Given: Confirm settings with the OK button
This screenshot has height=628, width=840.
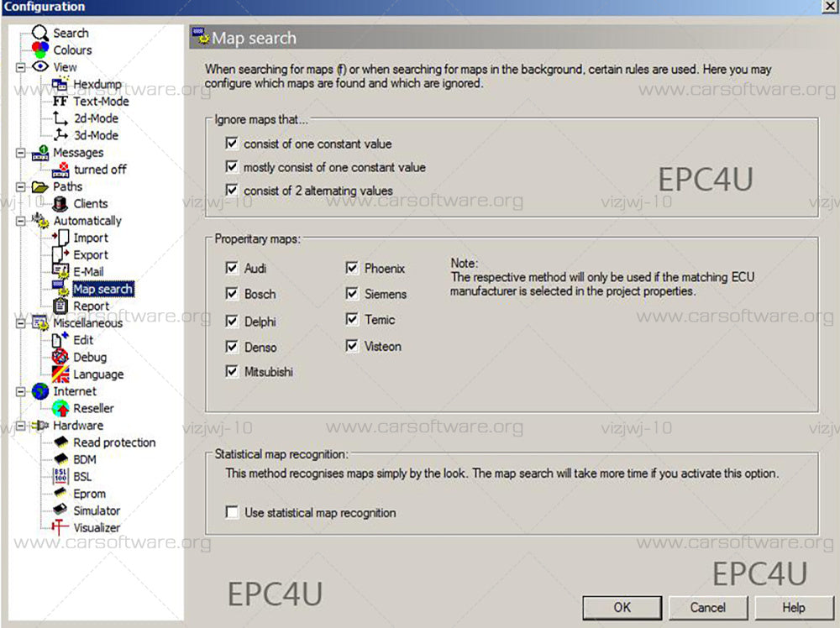Looking at the screenshot, I should click(x=622, y=608).
